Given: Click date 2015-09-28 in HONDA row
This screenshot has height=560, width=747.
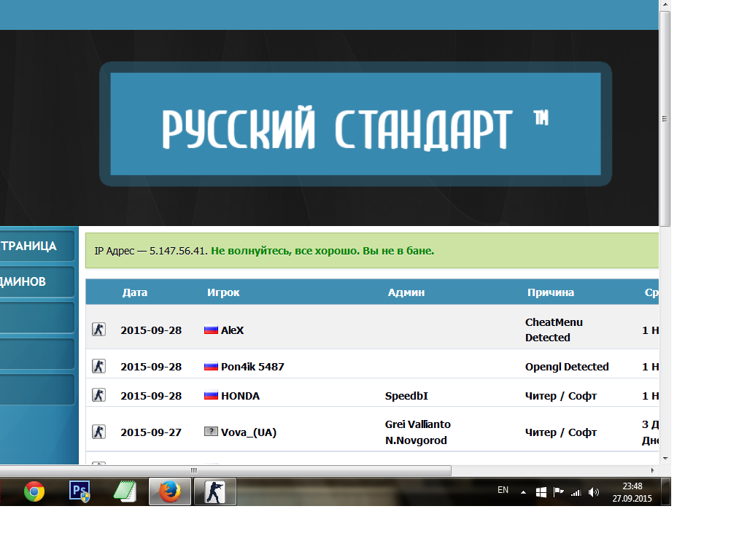Looking at the screenshot, I should (151, 396).
